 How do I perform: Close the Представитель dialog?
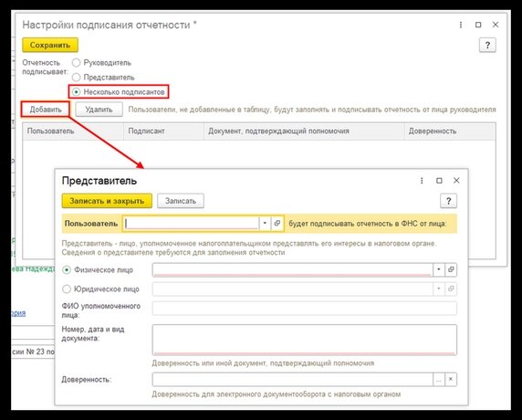pyautogui.click(x=456, y=180)
